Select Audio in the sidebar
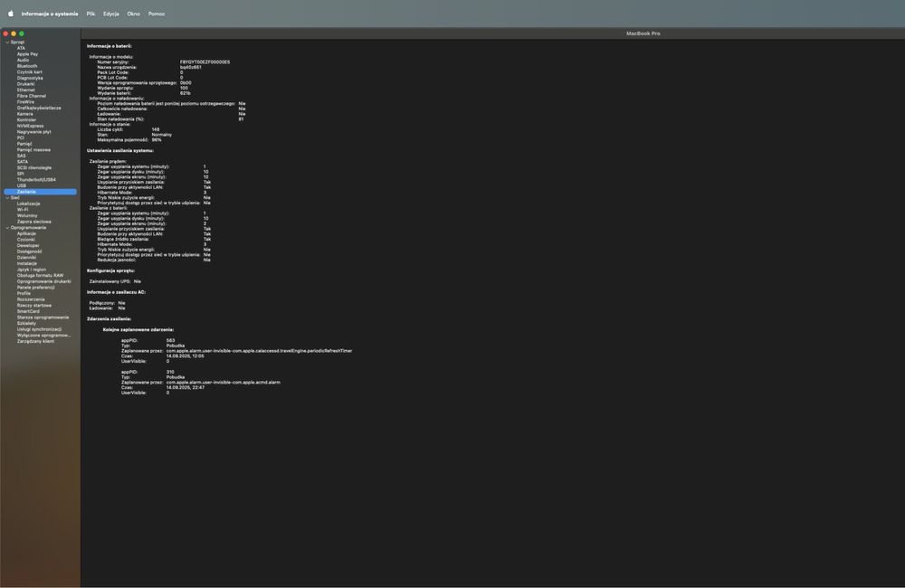The image size is (905, 588). [x=23, y=60]
